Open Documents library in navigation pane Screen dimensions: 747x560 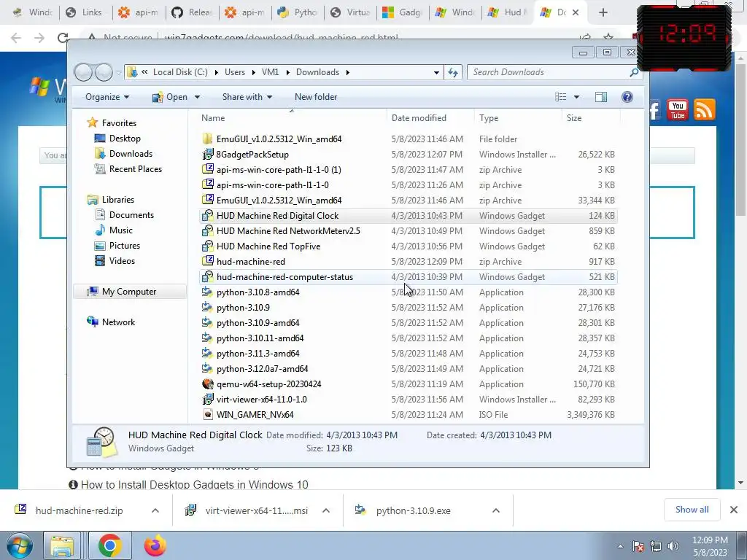[131, 215]
